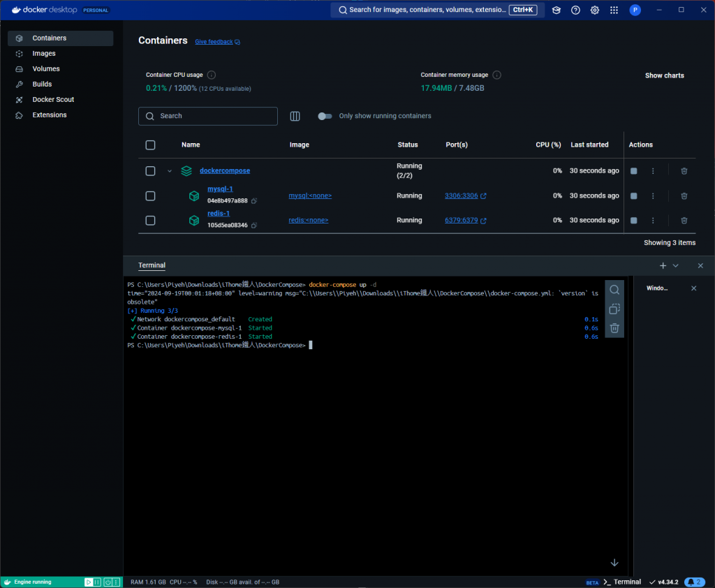Stop the redis-1 container
This screenshot has width=715, height=588.
point(633,221)
